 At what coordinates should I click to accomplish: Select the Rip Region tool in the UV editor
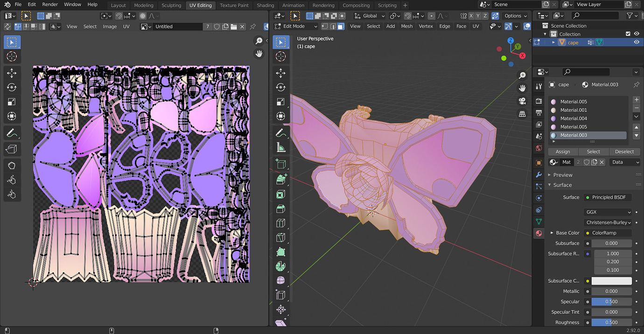pyautogui.click(x=12, y=149)
